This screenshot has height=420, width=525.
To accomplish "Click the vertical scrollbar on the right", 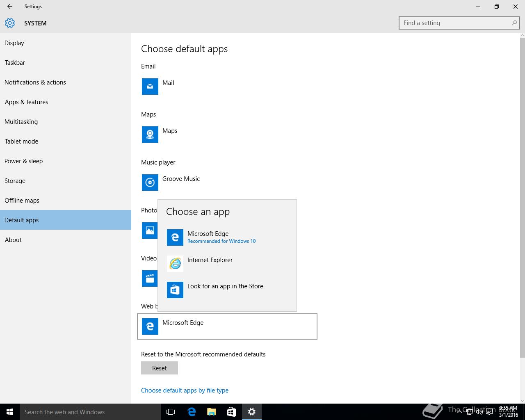I will pos(522,197).
